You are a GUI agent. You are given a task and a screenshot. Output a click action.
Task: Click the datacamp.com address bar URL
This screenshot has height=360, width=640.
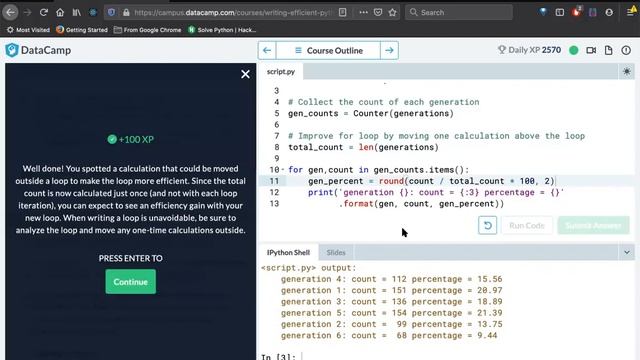coord(233,13)
